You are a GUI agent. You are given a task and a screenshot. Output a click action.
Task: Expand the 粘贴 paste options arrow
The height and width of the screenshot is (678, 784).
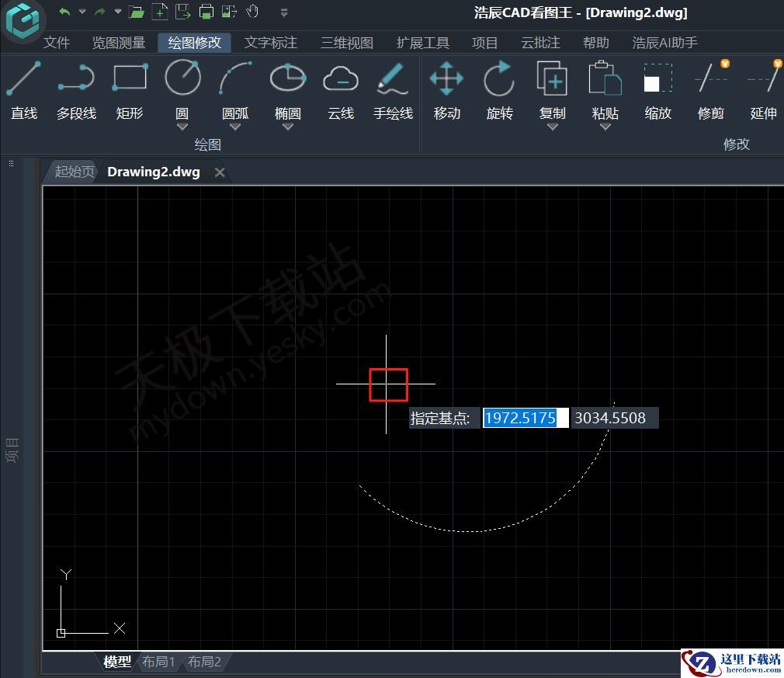pyautogui.click(x=605, y=127)
